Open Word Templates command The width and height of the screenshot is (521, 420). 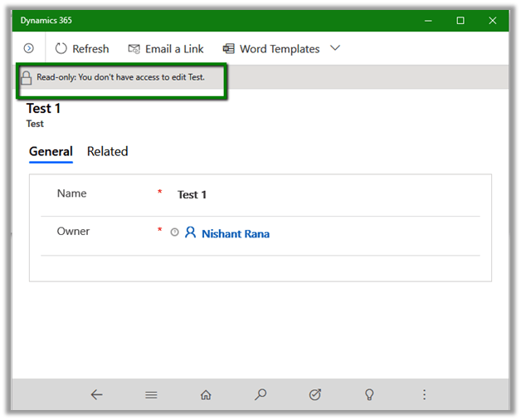[270, 49]
